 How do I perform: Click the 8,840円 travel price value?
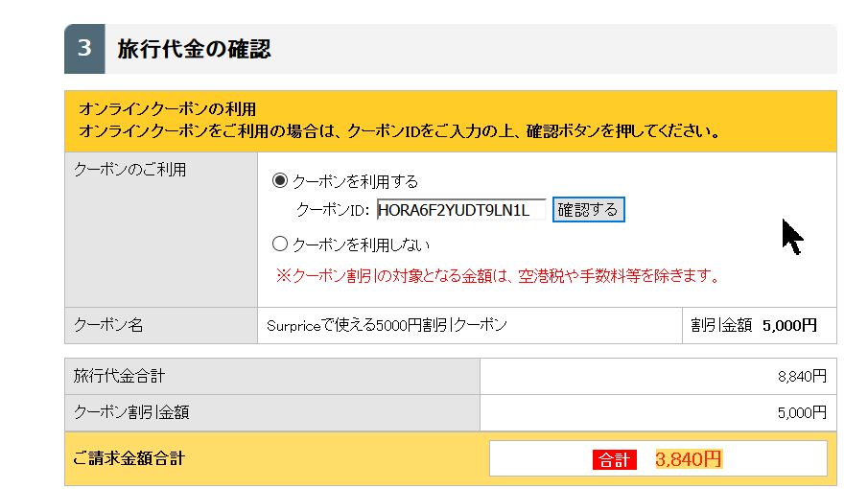(802, 377)
